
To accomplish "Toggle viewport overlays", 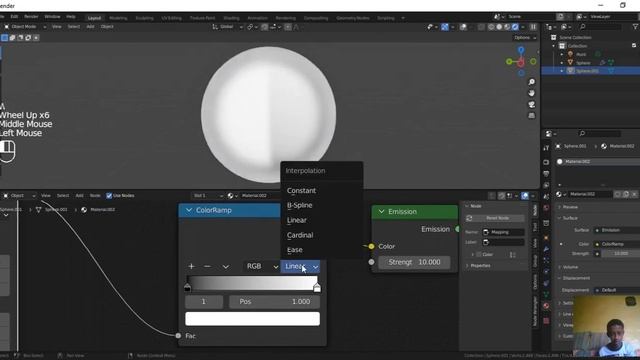I will point(463,27).
